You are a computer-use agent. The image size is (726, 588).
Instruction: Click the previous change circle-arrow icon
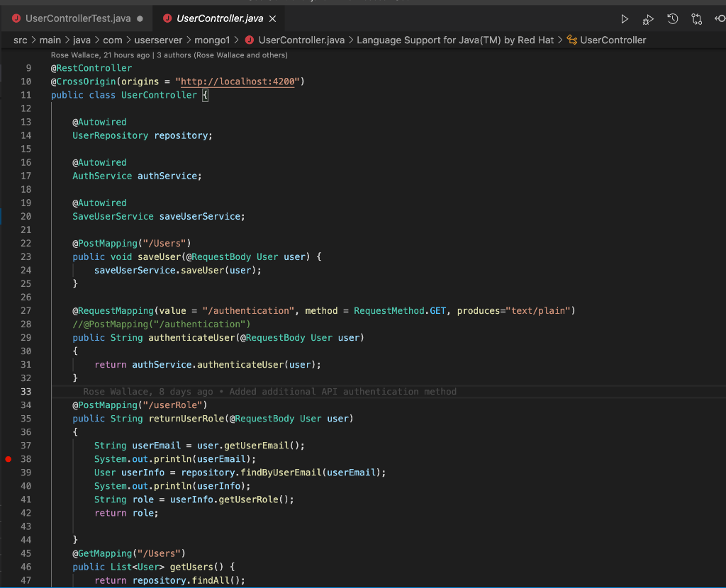719,19
